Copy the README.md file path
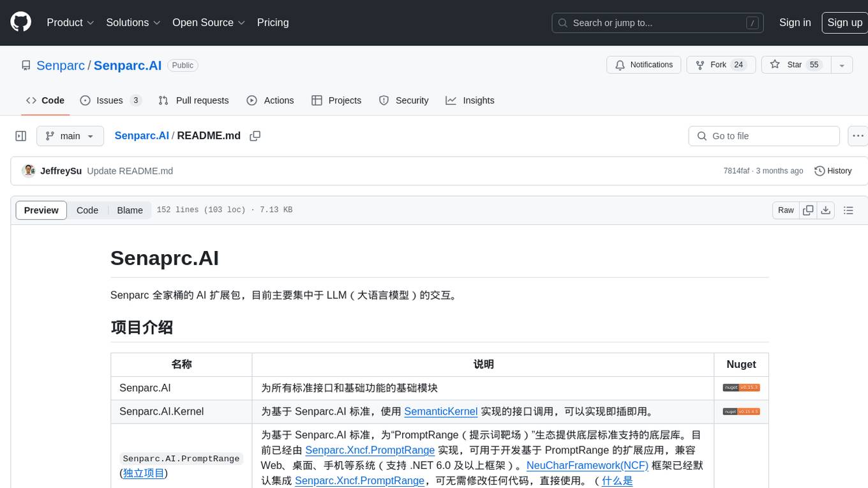868x488 pixels. pos(255,136)
